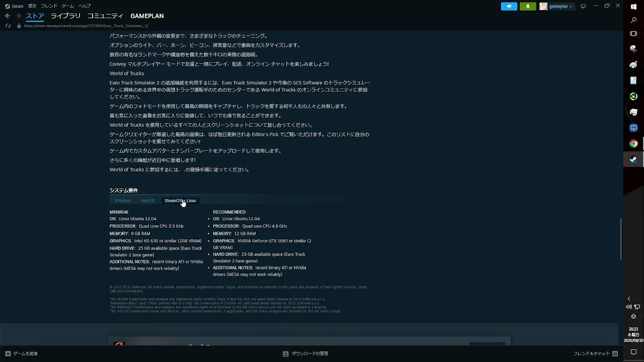Screen dimensions: 644x362
Task: Click the '12 GB RAM' memory value
Action: [x=245, y=234]
